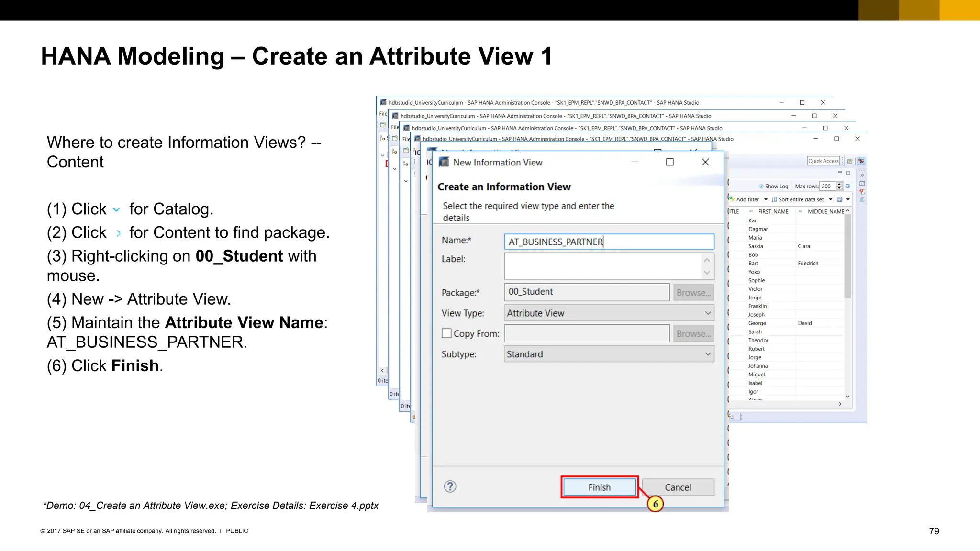Open the File menu of the backmost HANA Studio window
Viewport: 980px width, 551px height.
tap(383, 114)
